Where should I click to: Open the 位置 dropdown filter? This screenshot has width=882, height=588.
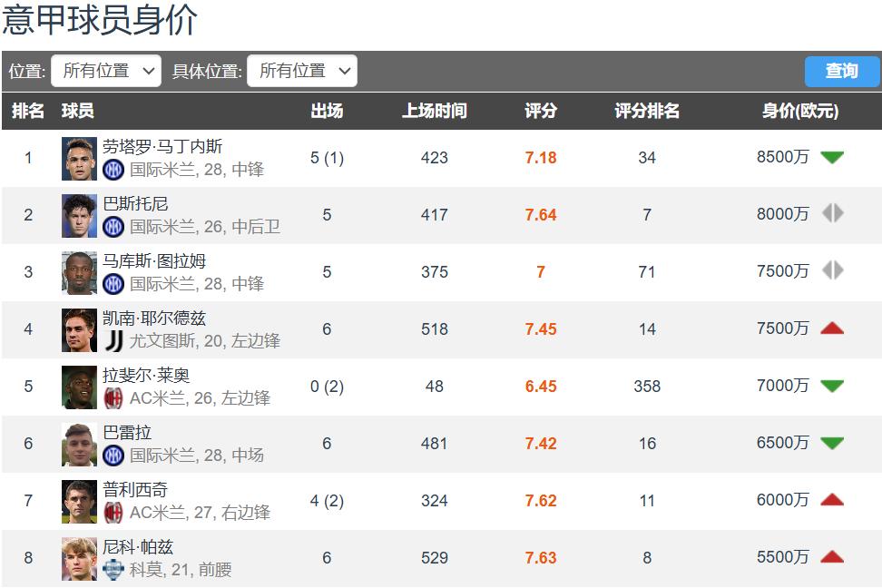pos(106,71)
